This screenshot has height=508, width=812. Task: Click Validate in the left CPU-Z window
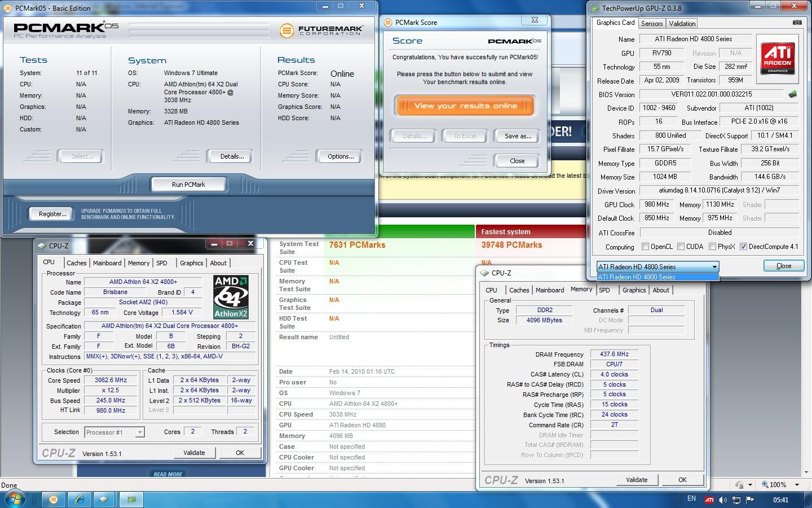point(194,453)
